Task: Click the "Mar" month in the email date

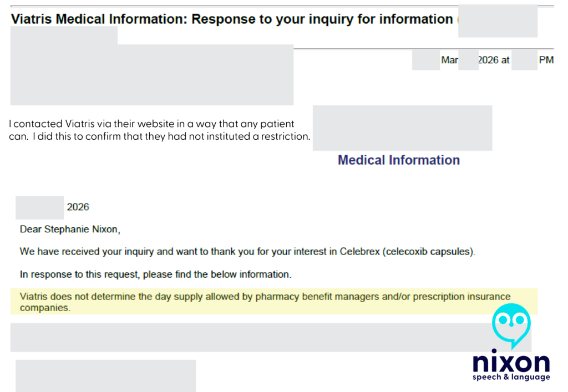Action: pyautogui.click(x=449, y=60)
